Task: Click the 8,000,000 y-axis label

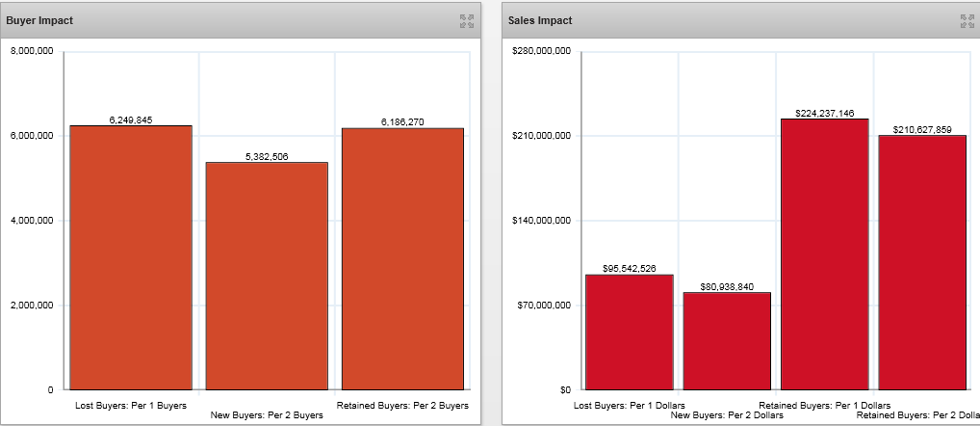Action: click(x=32, y=51)
